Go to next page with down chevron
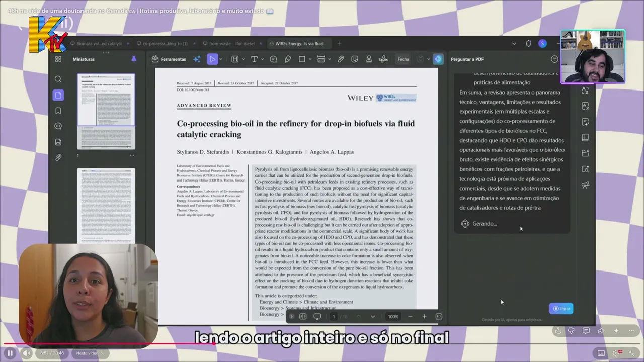The width and height of the screenshot is (644, 362). point(373,317)
